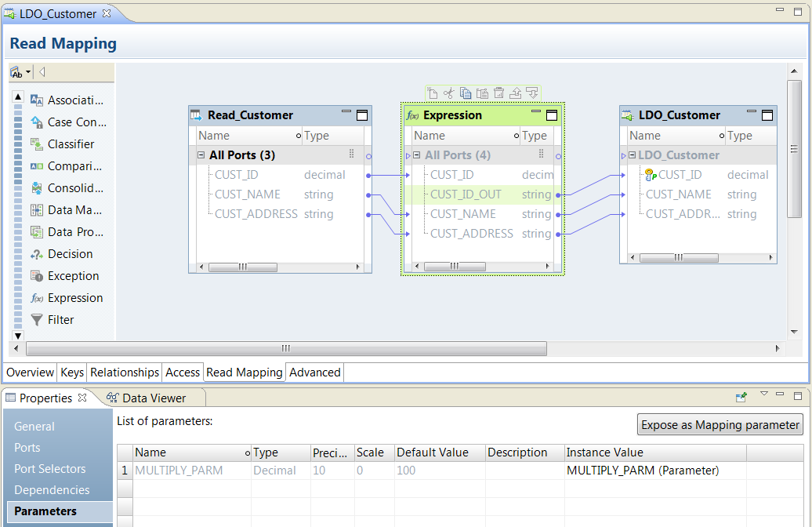Select Comparison transformation in the palette

tap(67, 166)
